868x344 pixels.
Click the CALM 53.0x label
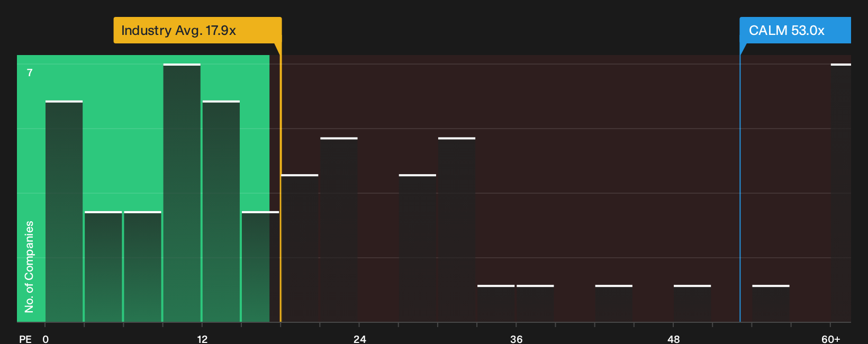(x=795, y=30)
